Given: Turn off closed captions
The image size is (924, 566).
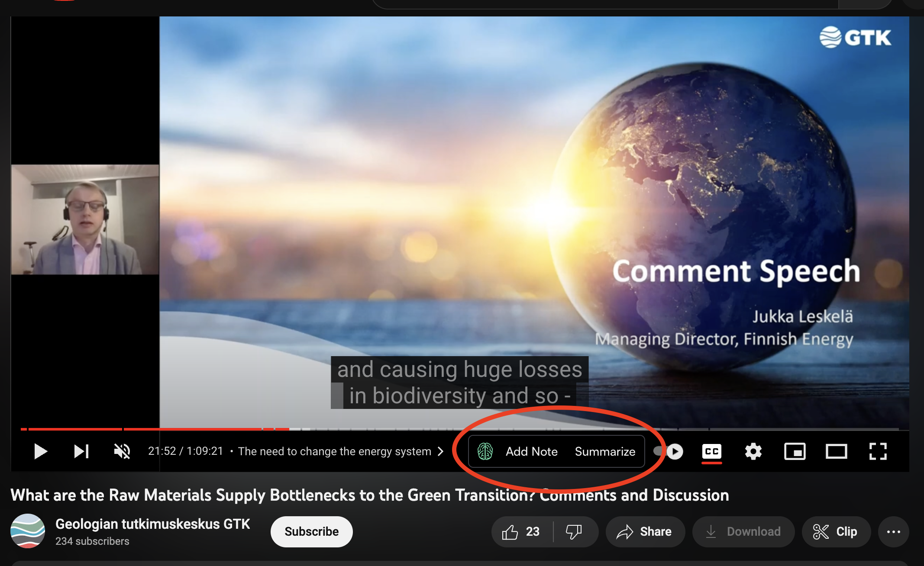Looking at the screenshot, I should (711, 451).
